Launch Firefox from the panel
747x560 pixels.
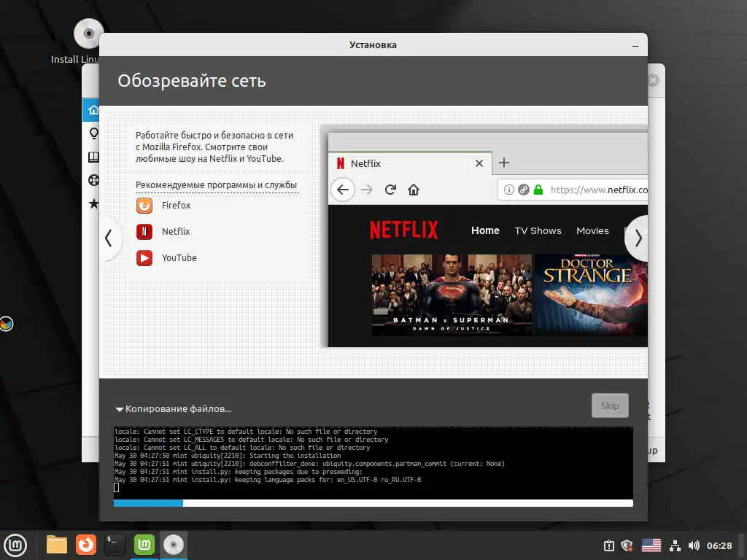pos(86,545)
